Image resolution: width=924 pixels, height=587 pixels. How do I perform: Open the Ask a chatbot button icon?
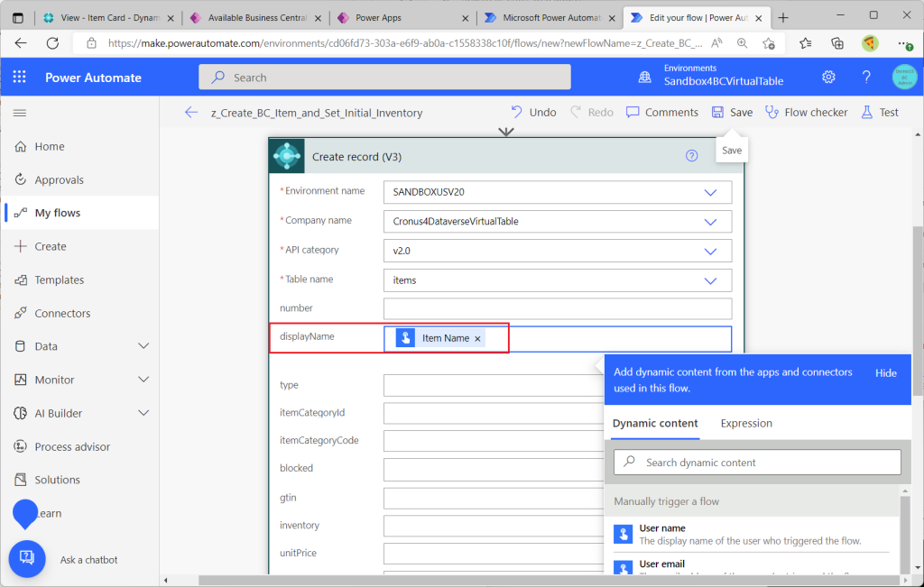coord(27,559)
